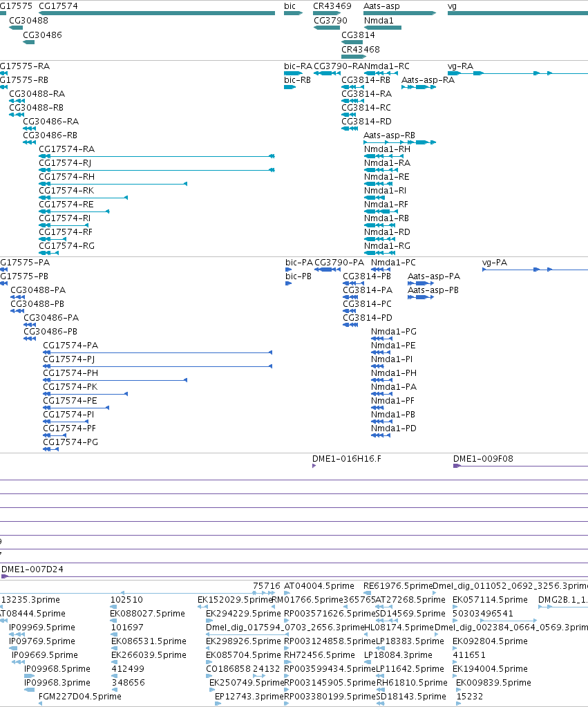Select the EP12743.3prime EST label
Screen dimensions: 588x707
pos(249,696)
